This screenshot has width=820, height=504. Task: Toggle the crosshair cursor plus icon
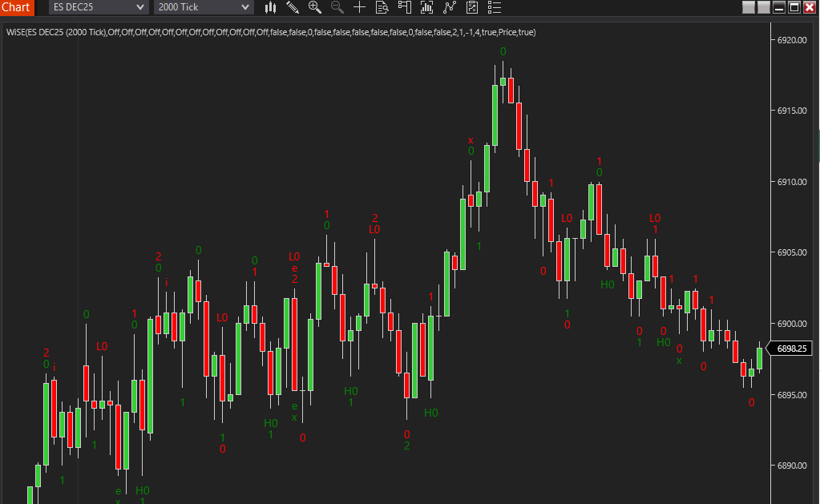click(x=360, y=7)
